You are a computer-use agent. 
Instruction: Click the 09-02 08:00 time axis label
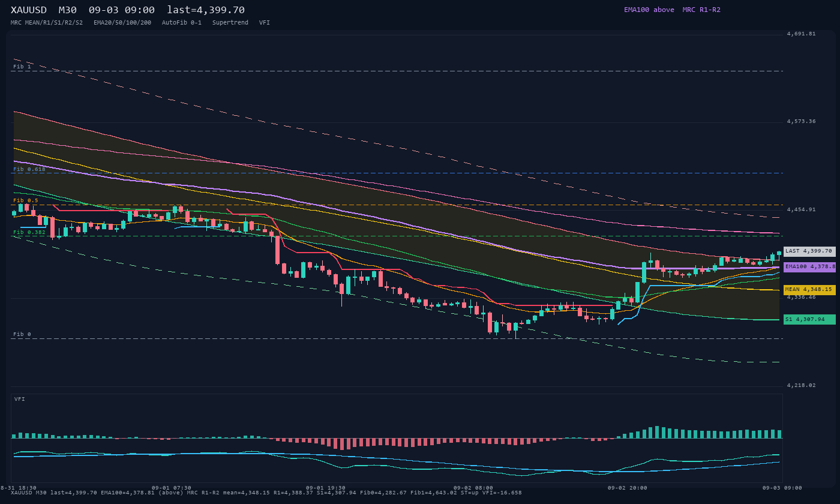(x=473, y=488)
